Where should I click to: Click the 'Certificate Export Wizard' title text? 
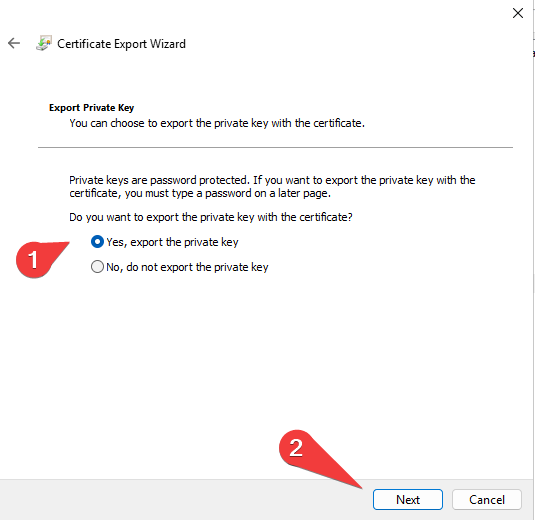tap(121, 44)
